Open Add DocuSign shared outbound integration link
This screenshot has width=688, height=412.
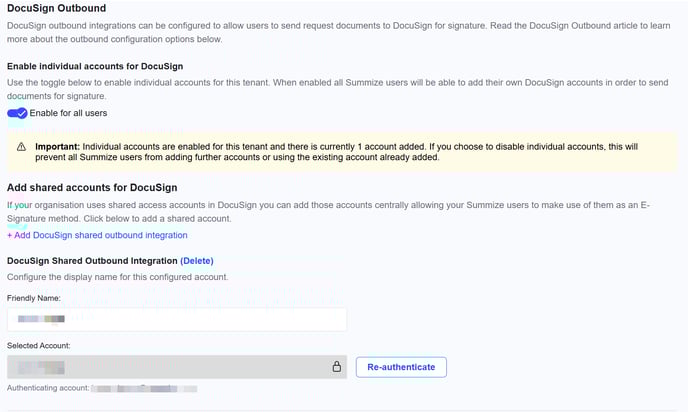coord(97,235)
